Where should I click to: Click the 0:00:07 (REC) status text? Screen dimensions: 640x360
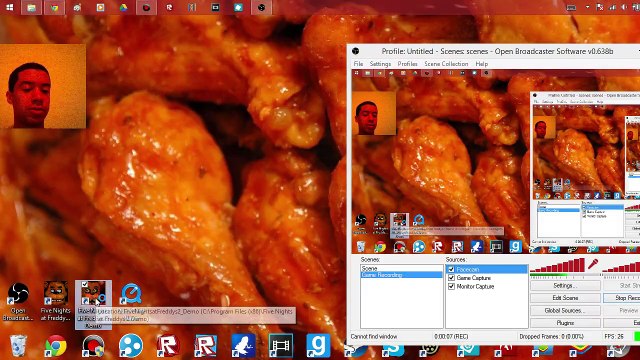point(451,337)
